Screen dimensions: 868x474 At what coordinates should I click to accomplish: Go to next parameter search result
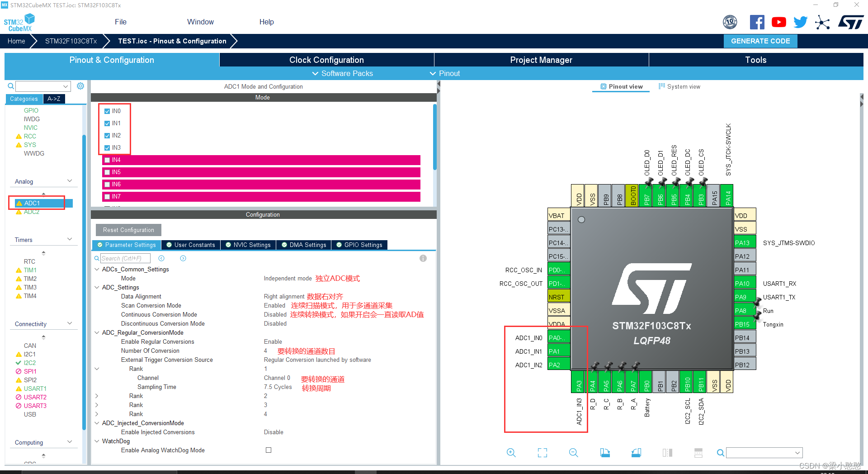point(183,258)
